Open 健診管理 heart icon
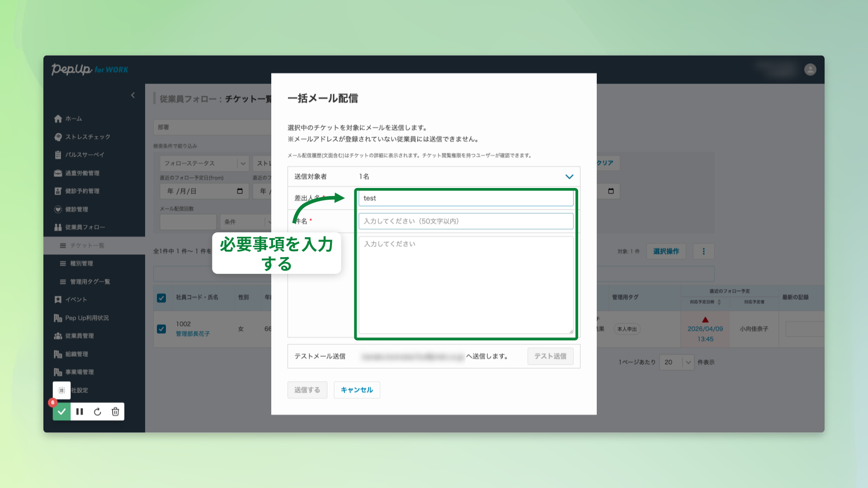The image size is (868, 488). [x=58, y=209]
